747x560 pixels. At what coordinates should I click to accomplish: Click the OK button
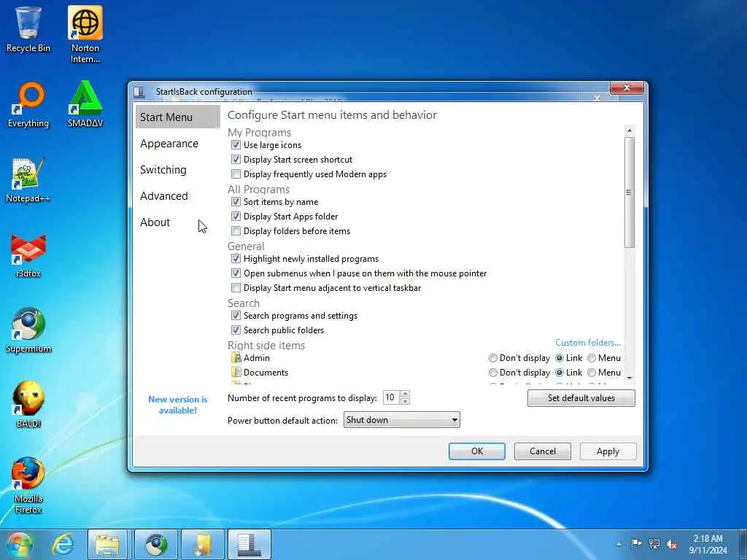(477, 451)
